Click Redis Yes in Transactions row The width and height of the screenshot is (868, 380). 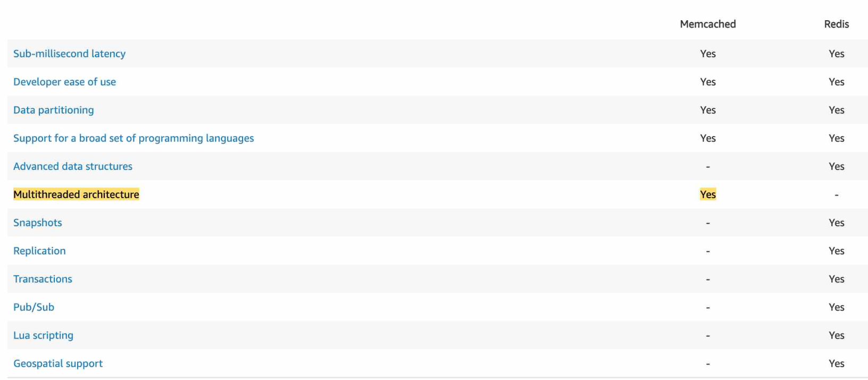(x=836, y=279)
